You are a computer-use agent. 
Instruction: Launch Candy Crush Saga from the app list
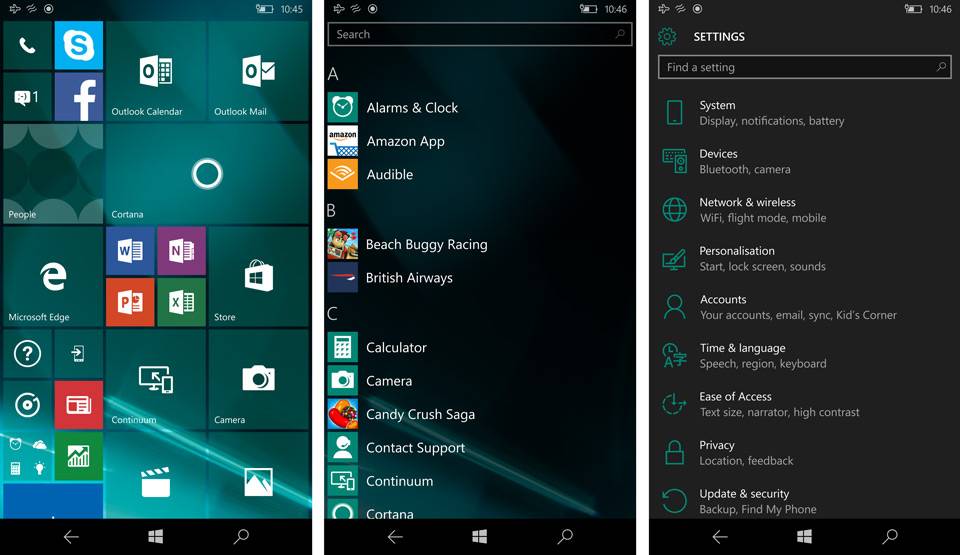point(419,414)
